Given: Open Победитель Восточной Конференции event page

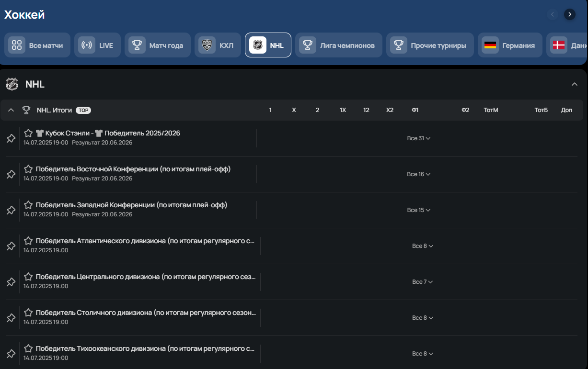Looking at the screenshot, I should [133, 169].
